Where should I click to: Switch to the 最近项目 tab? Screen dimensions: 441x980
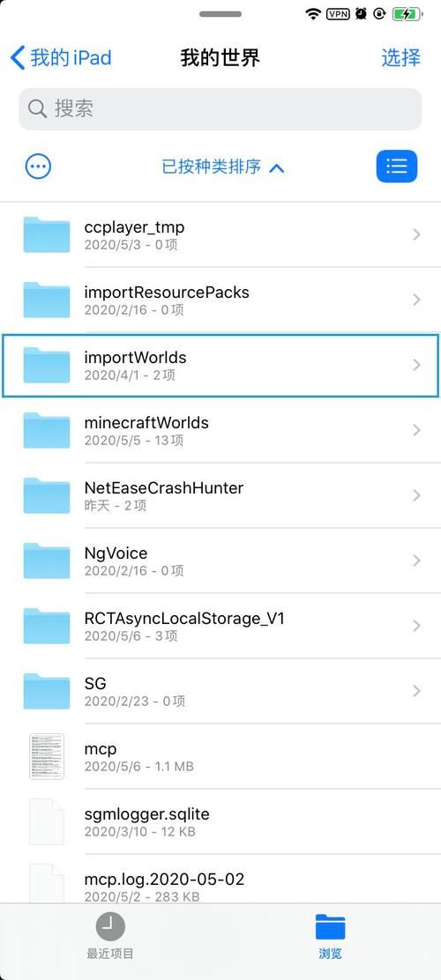click(110, 936)
